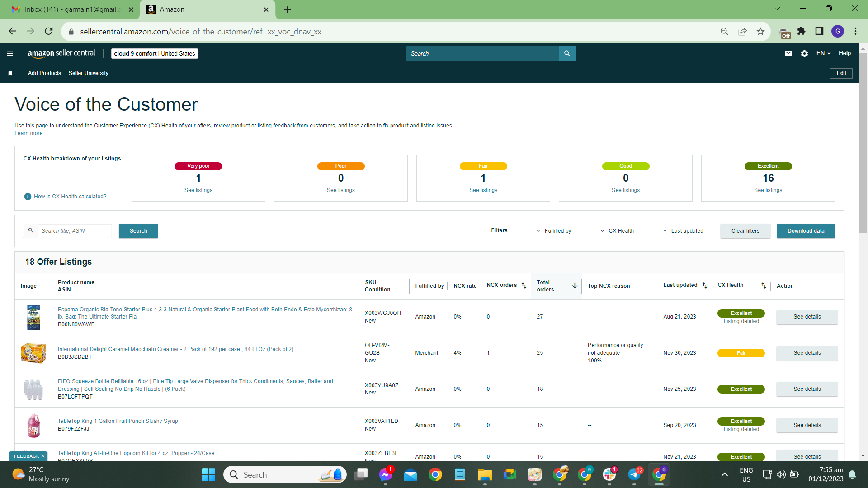This screenshot has width=868, height=488.
Task: Click the Download data button
Action: (x=806, y=231)
